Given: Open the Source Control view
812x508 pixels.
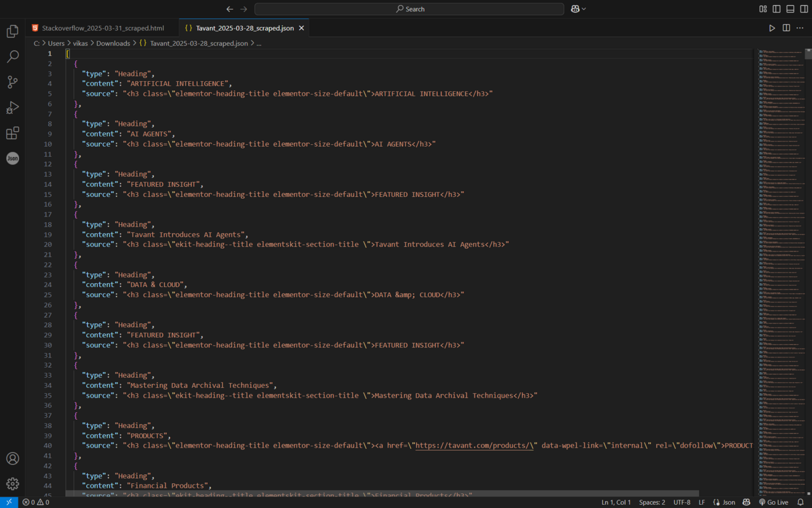Looking at the screenshot, I should coord(13,82).
